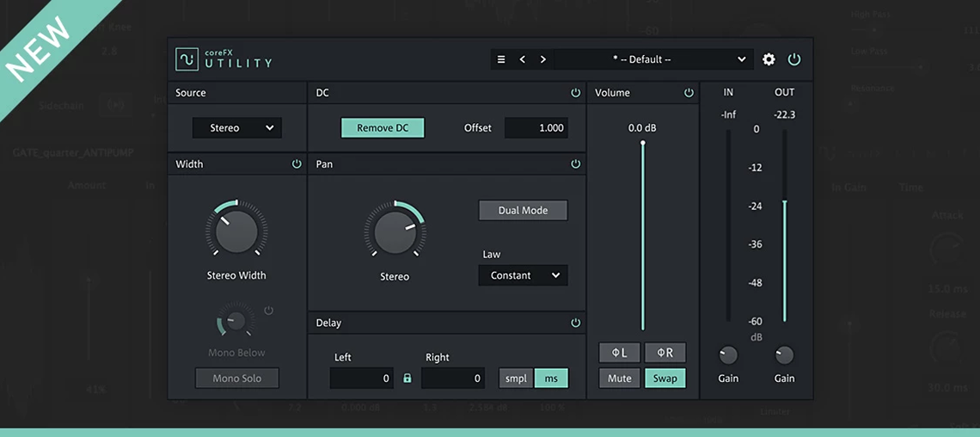Click the Stereo pan knob
Screen dimensions: 980x437
pyautogui.click(x=395, y=232)
